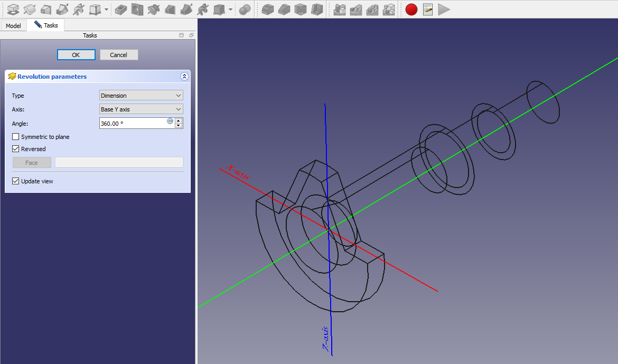This screenshot has height=364, width=618.
Task: Switch to the Model tab
Action: [x=13, y=26]
